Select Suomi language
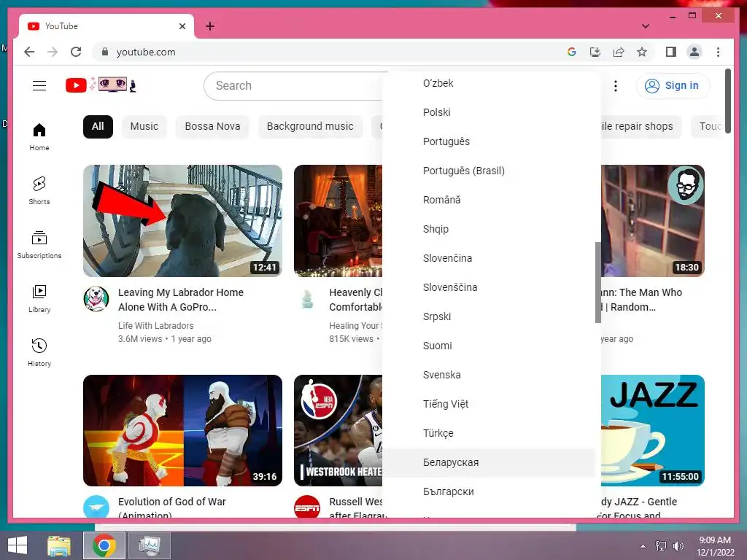 [489, 346]
